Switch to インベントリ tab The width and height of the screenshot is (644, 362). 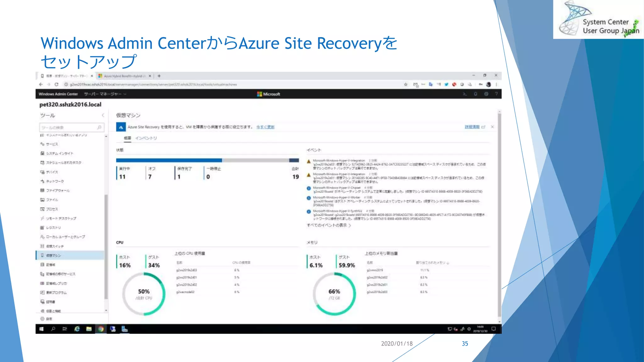click(x=146, y=138)
